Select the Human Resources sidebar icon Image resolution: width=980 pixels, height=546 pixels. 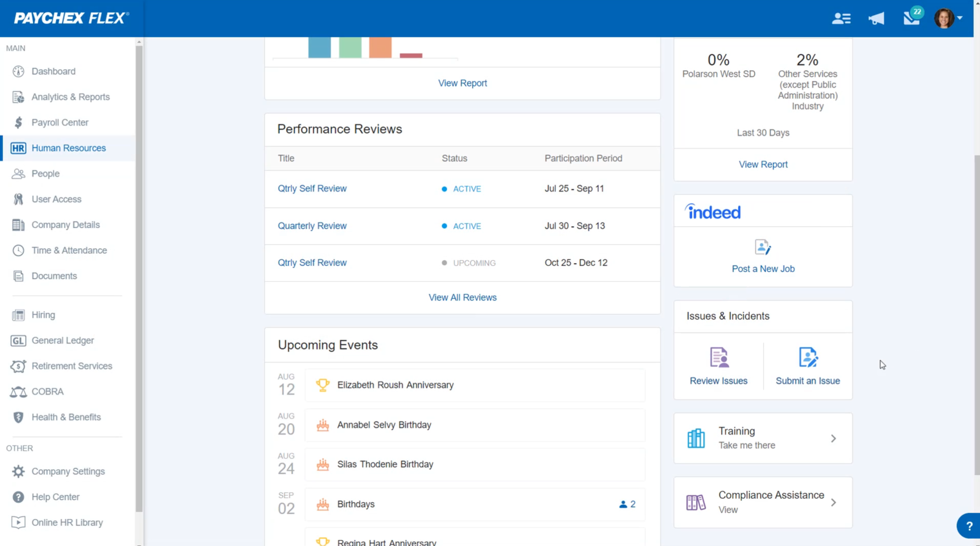point(18,148)
